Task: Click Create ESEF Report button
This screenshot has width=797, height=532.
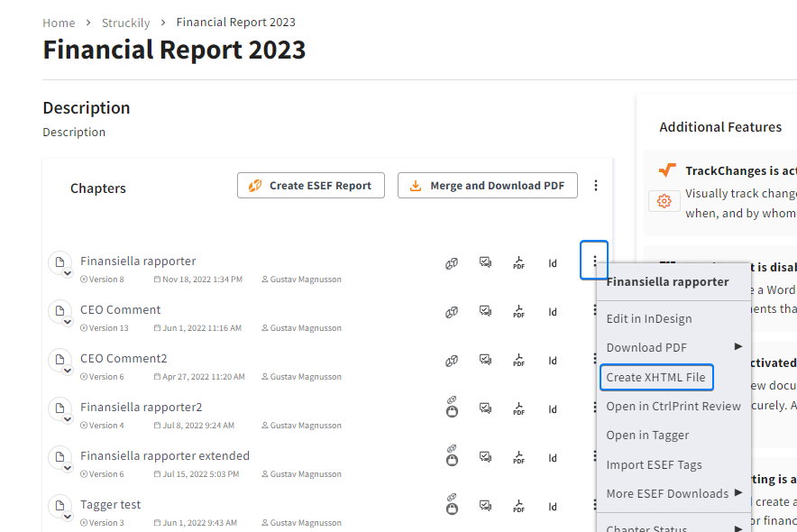Action: click(x=311, y=186)
